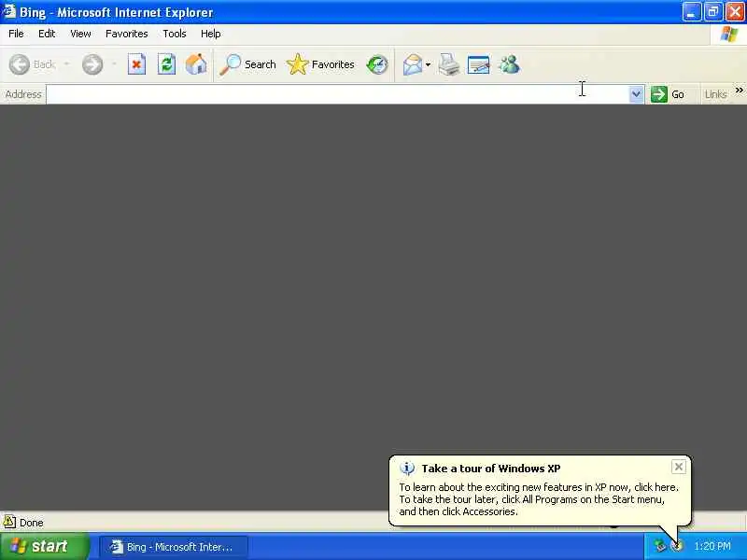Open the Messenger people icon
The image size is (747, 560).
(x=509, y=64)
